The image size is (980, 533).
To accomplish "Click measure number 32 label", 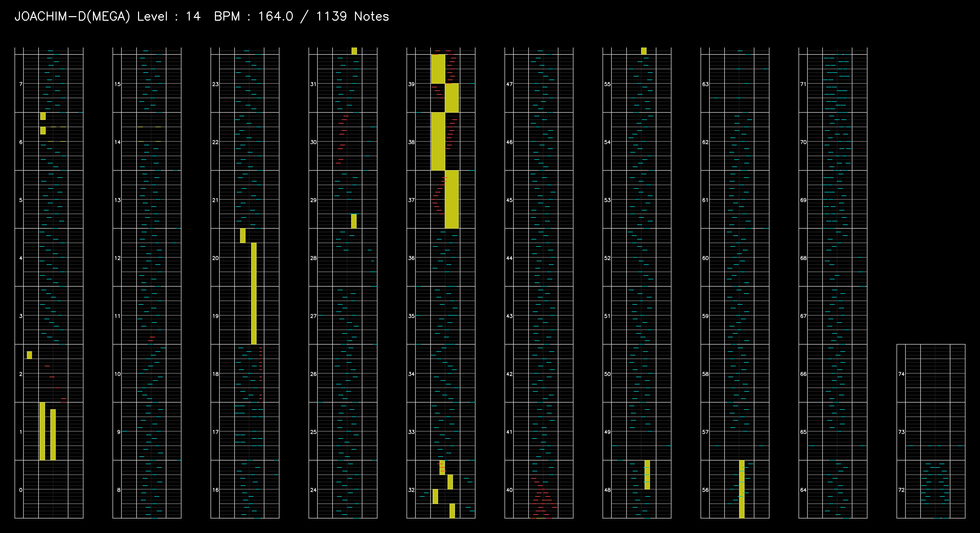I will click(x=411, y=490).
